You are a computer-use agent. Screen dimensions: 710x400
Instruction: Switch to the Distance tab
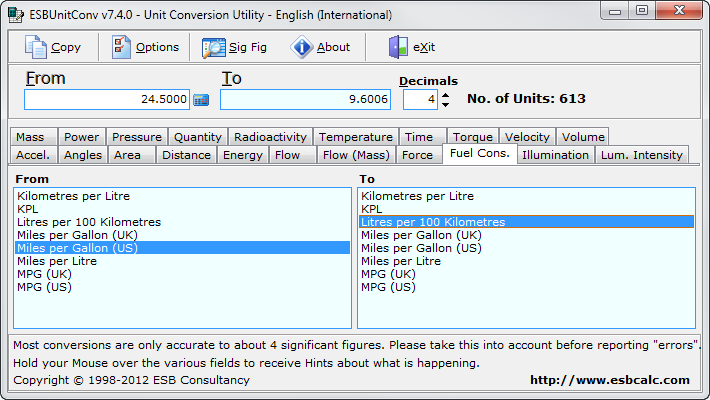click(x=187, y=155)
